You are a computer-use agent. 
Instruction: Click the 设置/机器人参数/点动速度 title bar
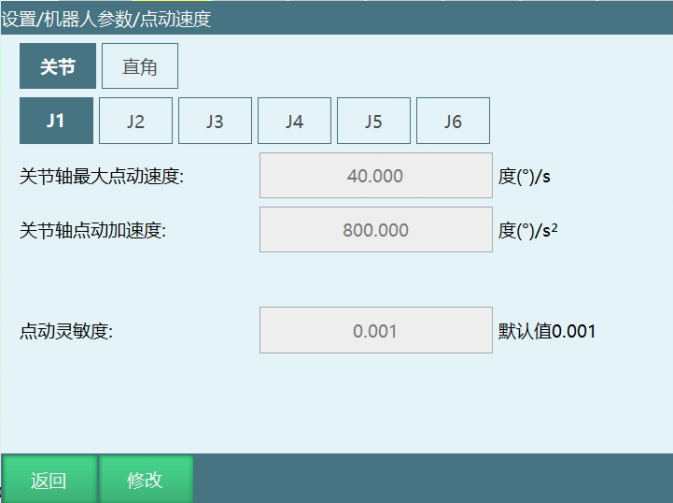106,18
